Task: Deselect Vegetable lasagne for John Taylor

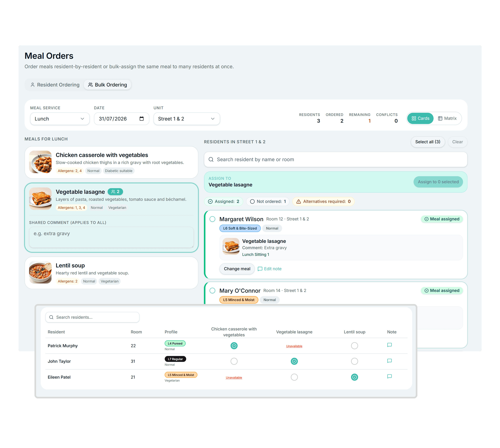Action: 294,361
